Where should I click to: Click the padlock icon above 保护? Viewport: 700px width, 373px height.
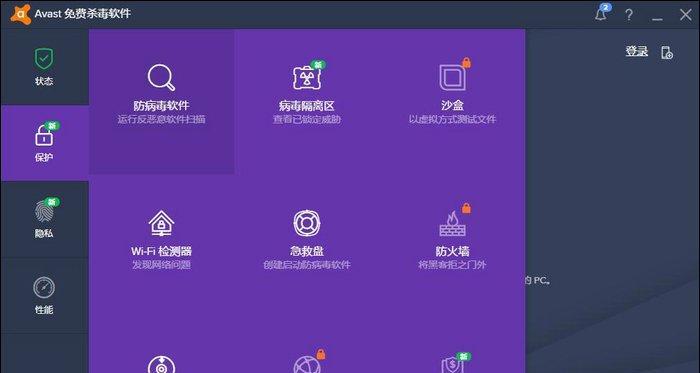click(44, 136)
